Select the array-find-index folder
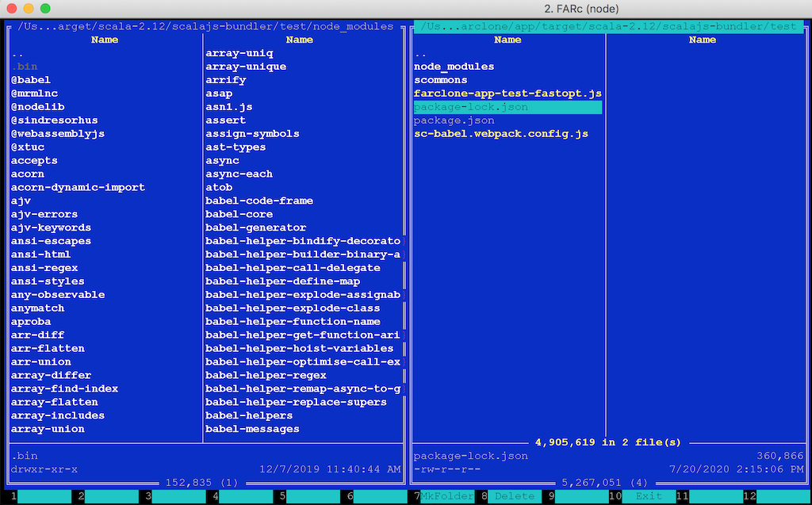Viewport: 812px width, 505px height. coord(65,388)
